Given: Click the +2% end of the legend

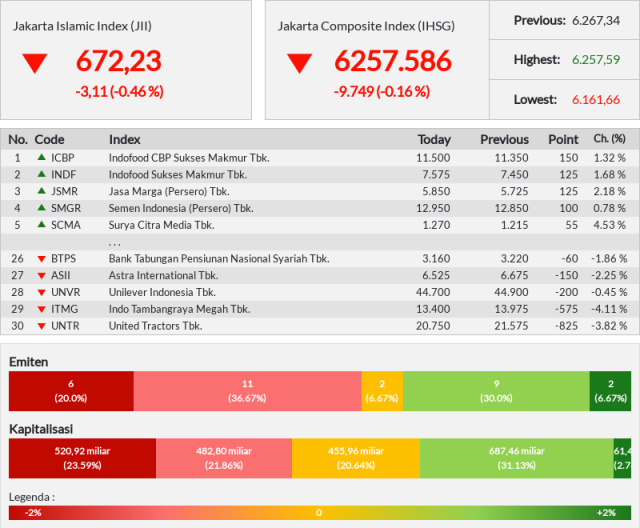Looking at the screenshot, I should 606,512.
